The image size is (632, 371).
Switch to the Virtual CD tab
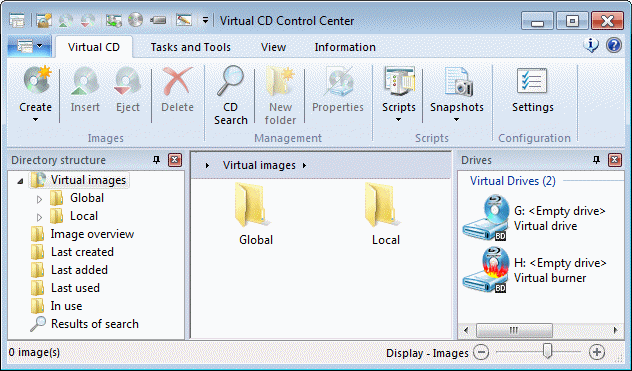94,47
